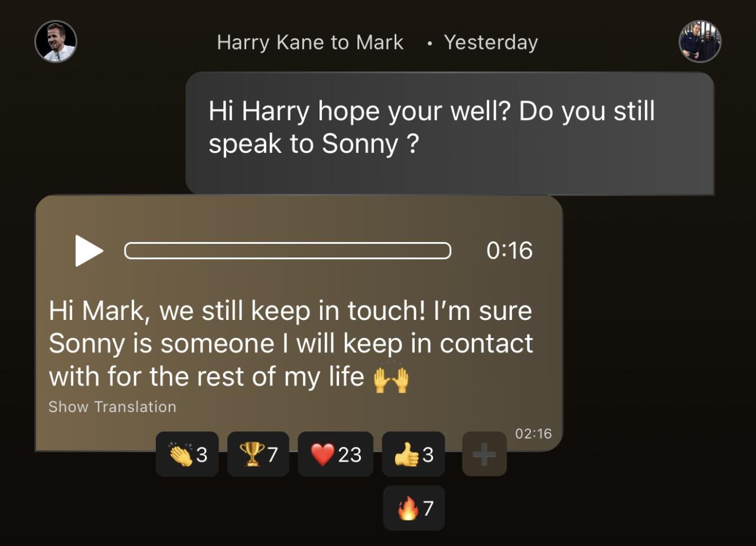Select Harry's reply text about Sonny
Image resolution: width=756 pixels, height=546 pixels.
coord(291,344)
